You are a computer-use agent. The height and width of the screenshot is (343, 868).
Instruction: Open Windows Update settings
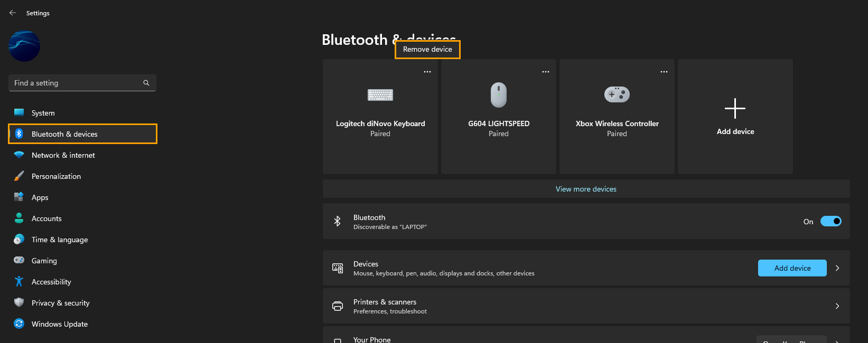coord(82,324)
